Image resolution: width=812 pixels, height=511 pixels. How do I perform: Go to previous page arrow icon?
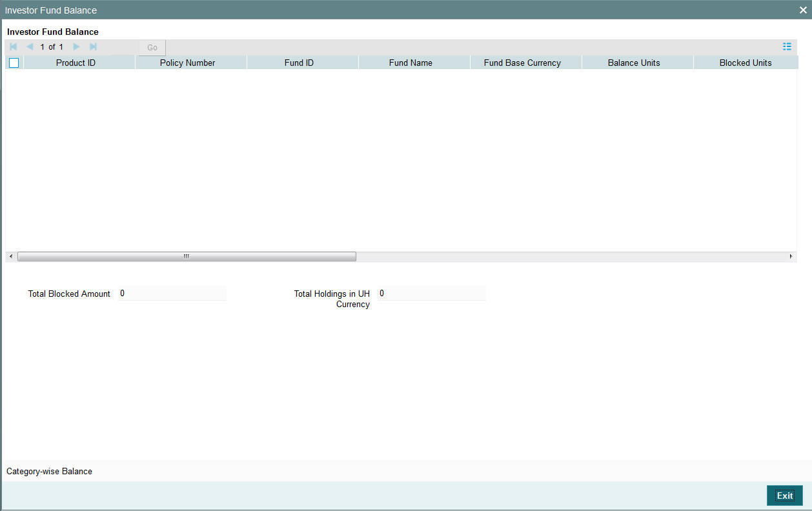pos(30,47)
